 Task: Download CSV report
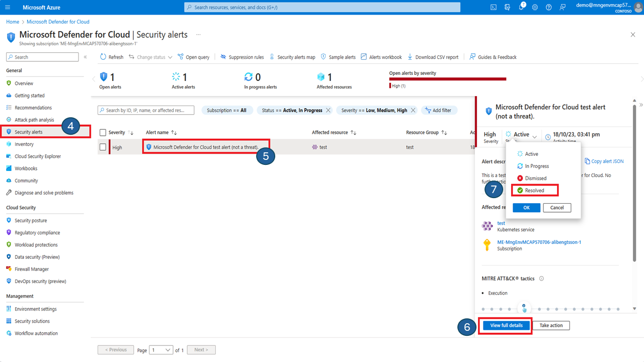pos(433,57)
